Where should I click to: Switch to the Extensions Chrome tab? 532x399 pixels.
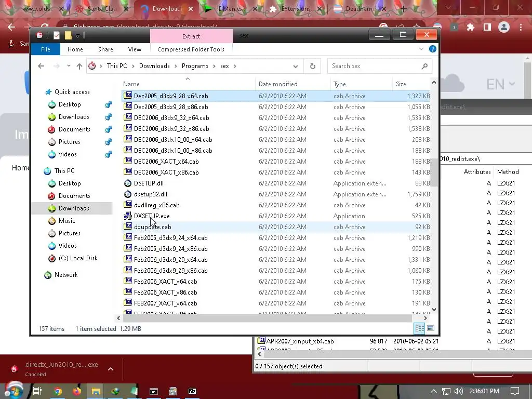pos(295,9)
